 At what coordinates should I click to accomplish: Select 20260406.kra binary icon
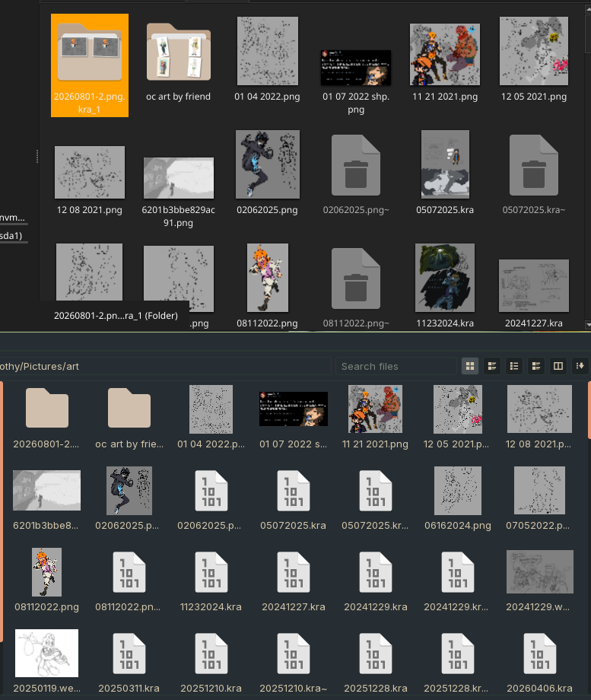[540, 654]
